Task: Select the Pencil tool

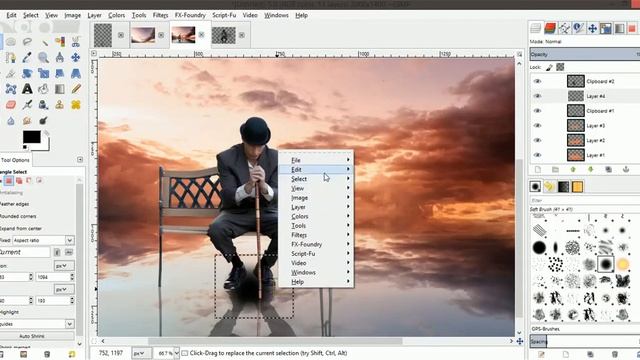Action: tap(76, 89)
